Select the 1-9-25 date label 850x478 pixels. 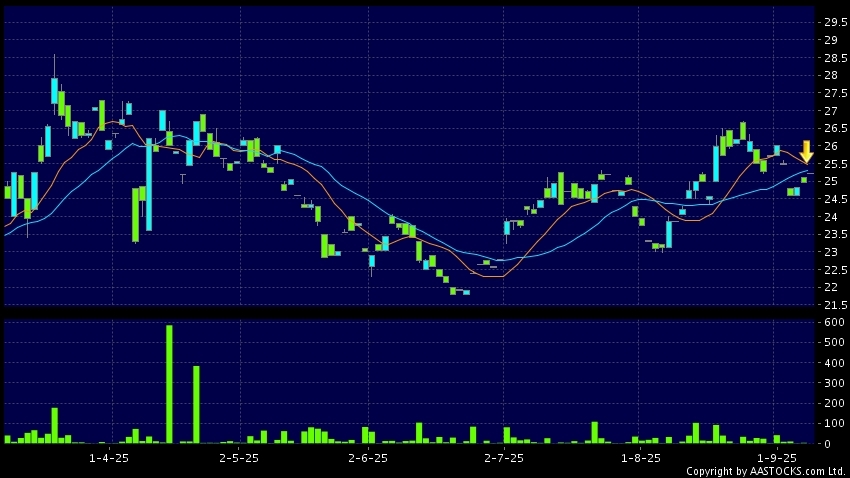pos(777,458)
